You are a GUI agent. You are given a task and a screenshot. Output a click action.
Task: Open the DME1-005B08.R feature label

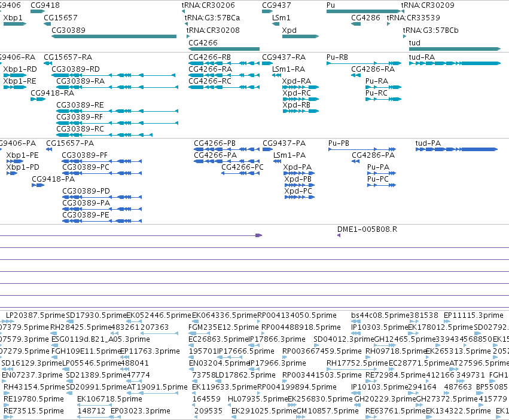(367, 229)
